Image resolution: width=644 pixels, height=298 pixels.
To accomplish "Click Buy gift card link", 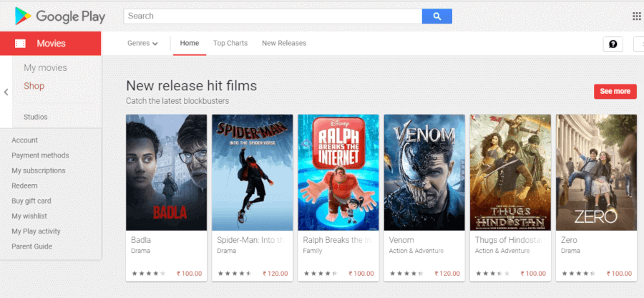I will tap(31, 201).
